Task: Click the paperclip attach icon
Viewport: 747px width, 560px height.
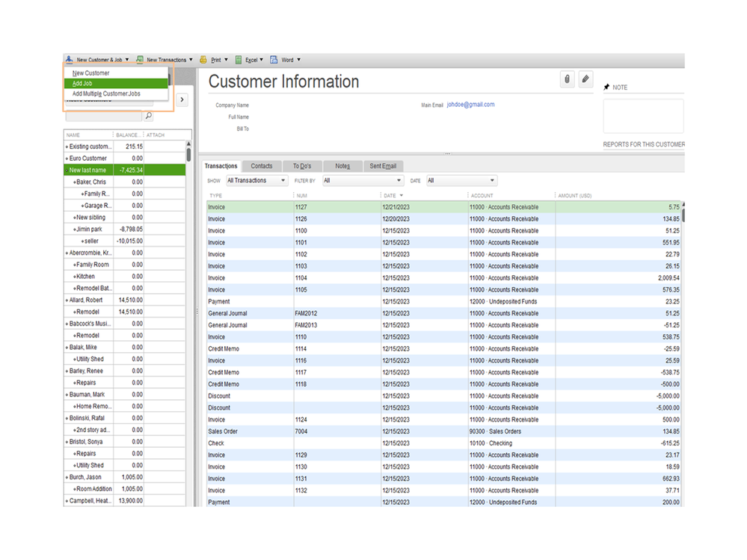Action: coord(567,79)
